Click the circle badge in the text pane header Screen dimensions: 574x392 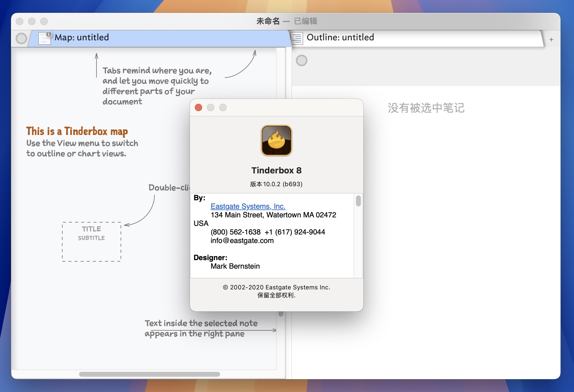(302, 60)
